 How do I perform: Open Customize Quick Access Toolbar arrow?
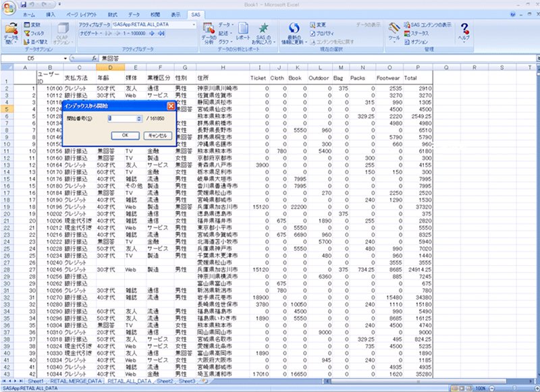tap(59, 5)
